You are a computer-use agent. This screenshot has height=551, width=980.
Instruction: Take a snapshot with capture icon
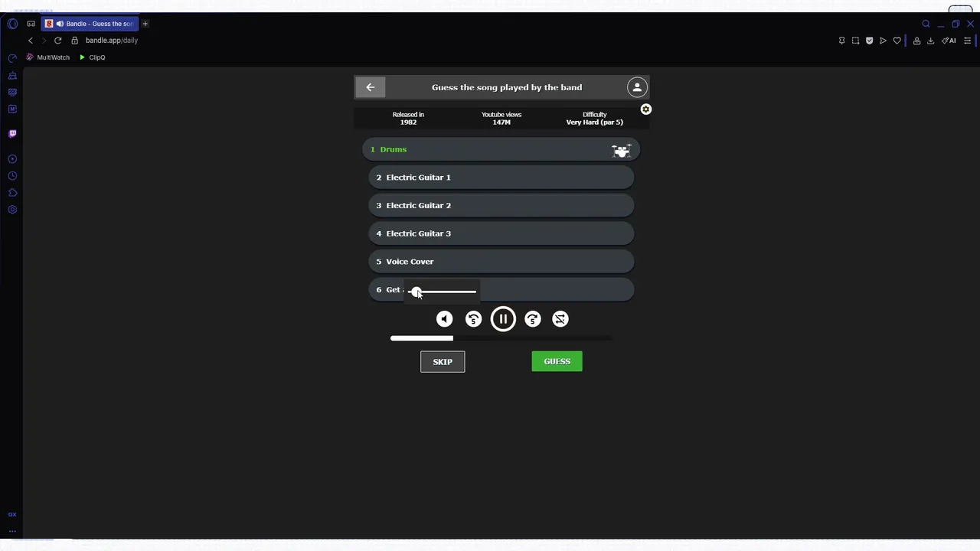pyautogui.click(x=855, y=41)
